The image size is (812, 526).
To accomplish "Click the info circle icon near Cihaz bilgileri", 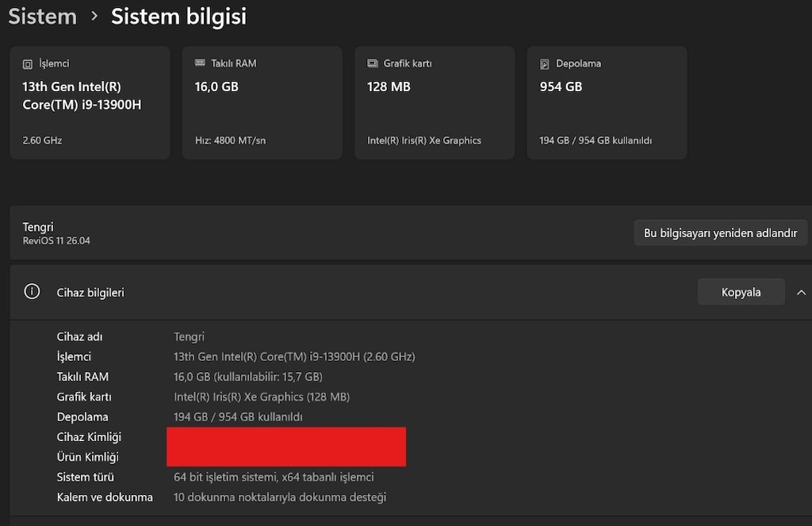I will [32, 292].
